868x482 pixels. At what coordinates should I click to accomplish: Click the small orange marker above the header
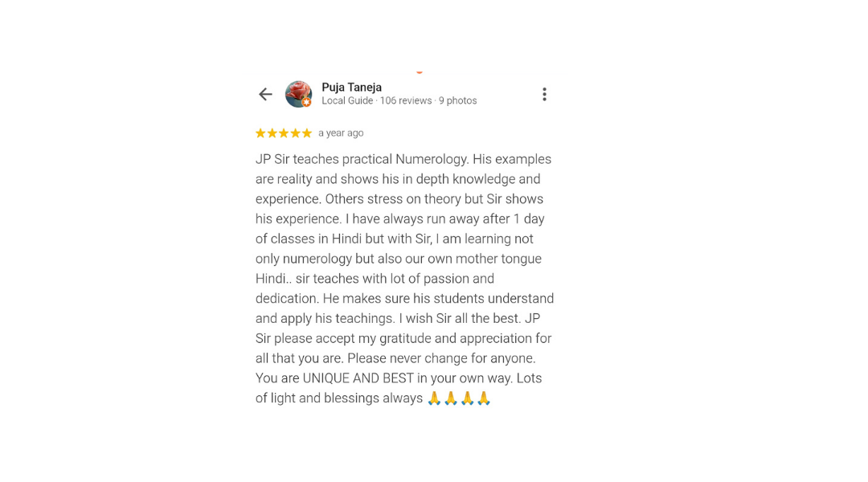[420, 71]
